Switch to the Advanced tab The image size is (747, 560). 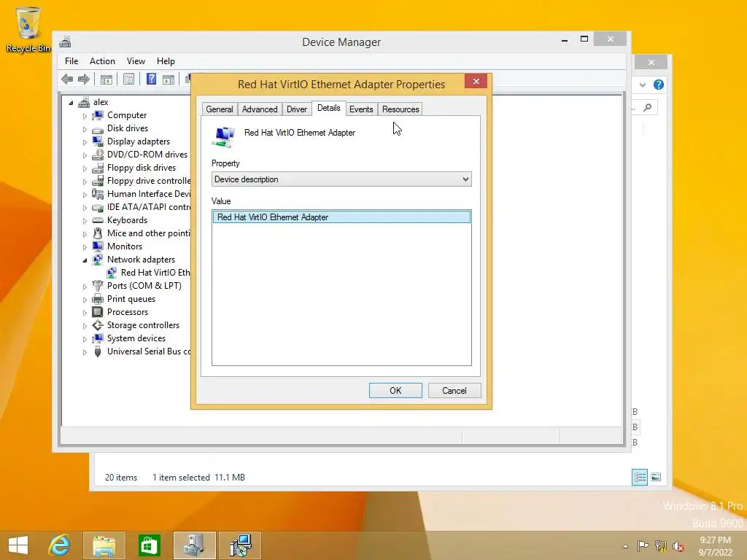pos(260,109)
